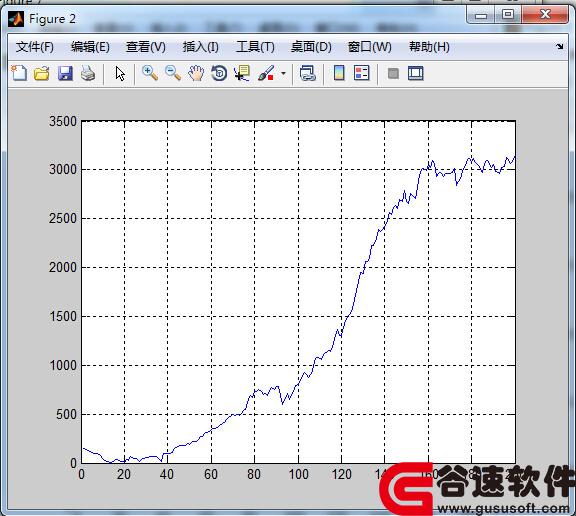Insert a Colorbar from the toolbar

tap(339, 73)
